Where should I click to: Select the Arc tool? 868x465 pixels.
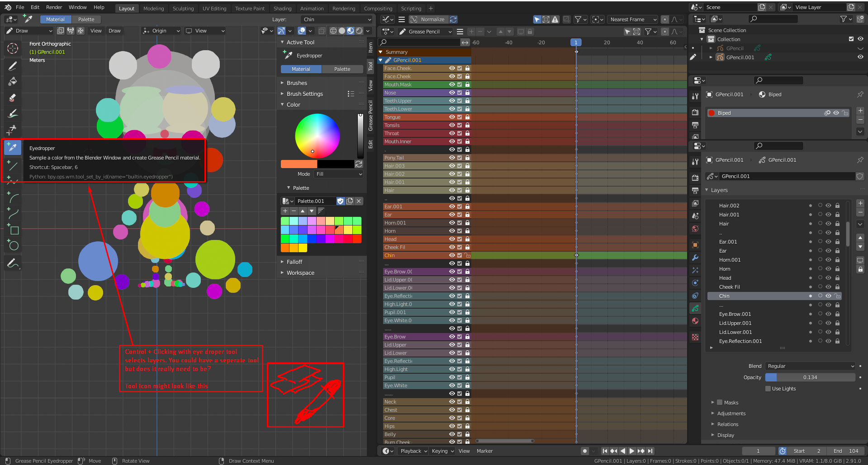pos(13,197)
